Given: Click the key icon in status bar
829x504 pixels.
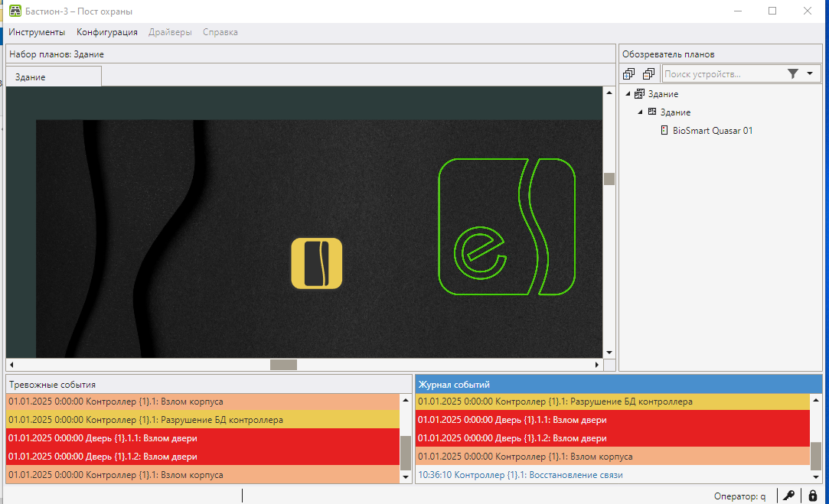Looking at the screenshot, I should pyautogui.click(x=788, y=496).
